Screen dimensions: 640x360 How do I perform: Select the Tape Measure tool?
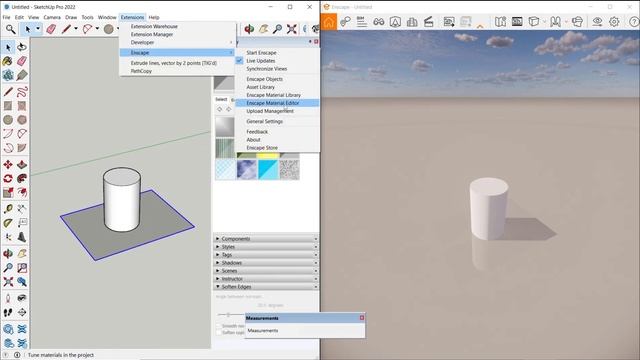tap(8, 209)
